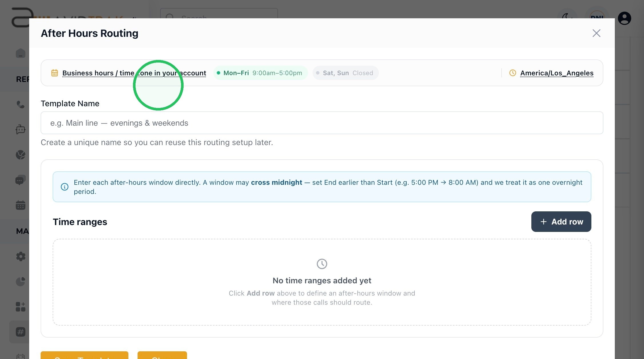
Task: Open the add-widgets grid icon in the sidebar
Action: pyautogui.click(x=21, y=307)
